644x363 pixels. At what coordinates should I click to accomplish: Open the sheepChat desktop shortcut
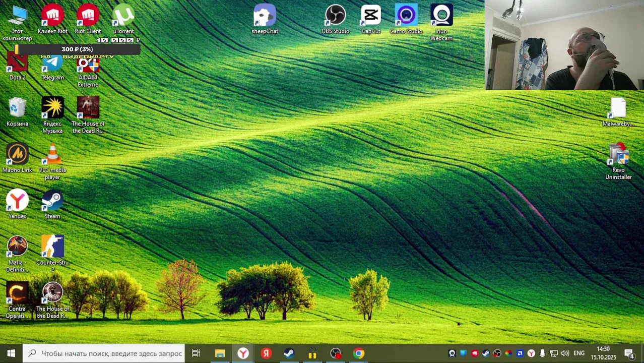tap(265, 20)
